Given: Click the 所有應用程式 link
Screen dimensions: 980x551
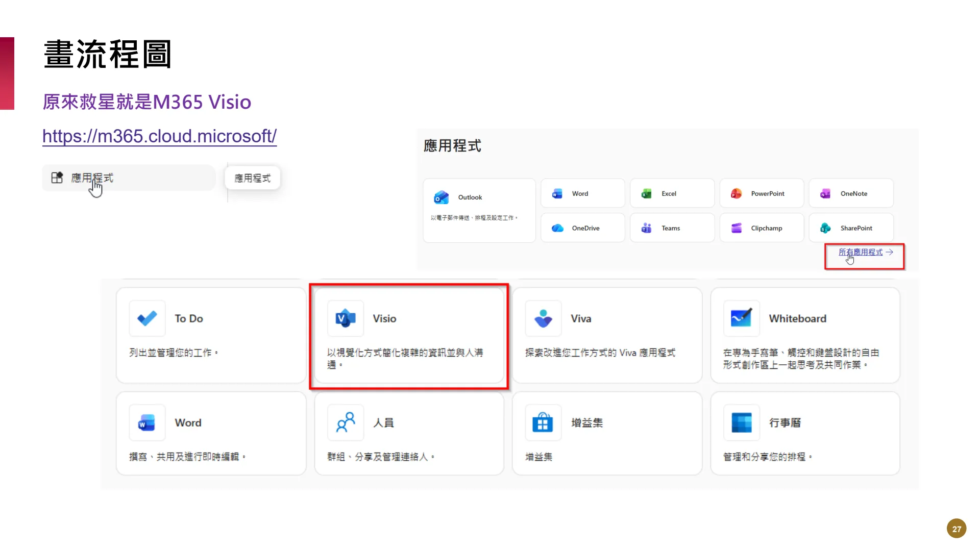Looking at the screenshot, I should [861, 252].
